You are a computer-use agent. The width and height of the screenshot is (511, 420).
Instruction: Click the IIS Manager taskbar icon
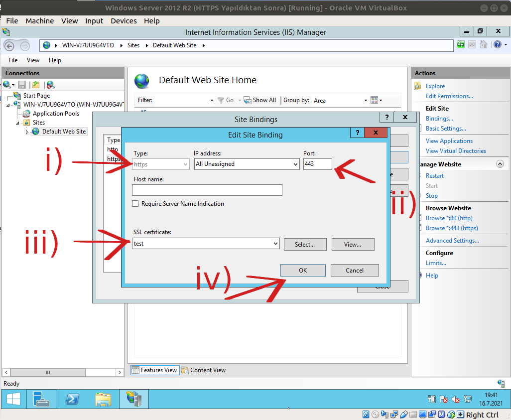pyautogui.click(x=134, y=399)
